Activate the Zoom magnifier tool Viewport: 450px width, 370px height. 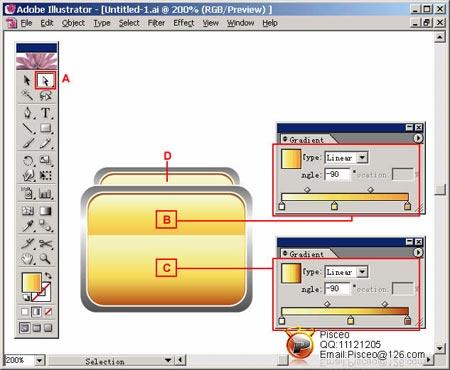(46, 259)
